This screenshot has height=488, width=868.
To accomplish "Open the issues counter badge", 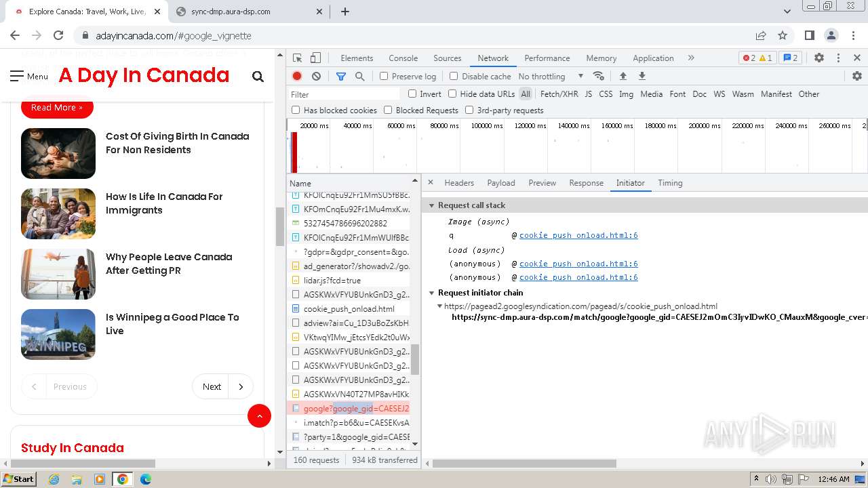I will coord(790,58).
